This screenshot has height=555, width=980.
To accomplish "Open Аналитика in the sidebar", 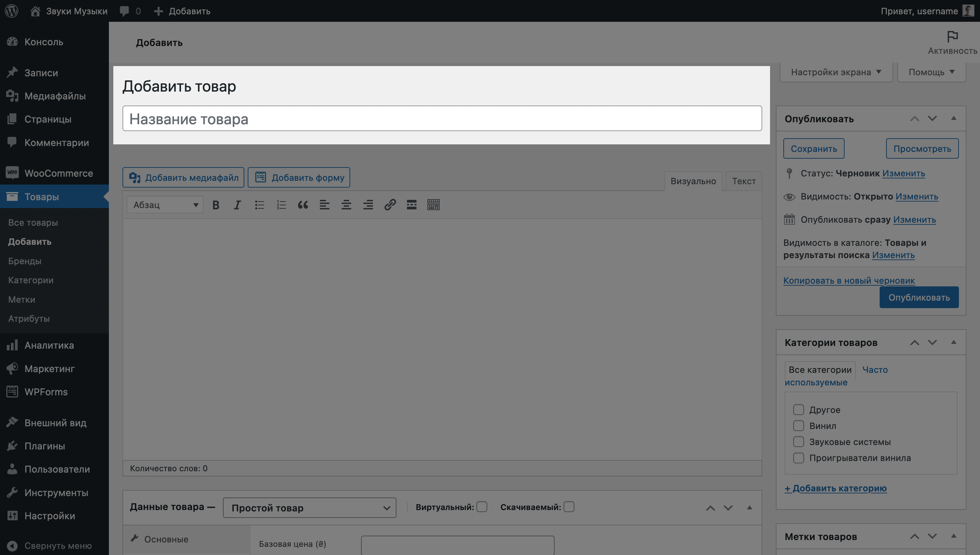I will 54,345.
